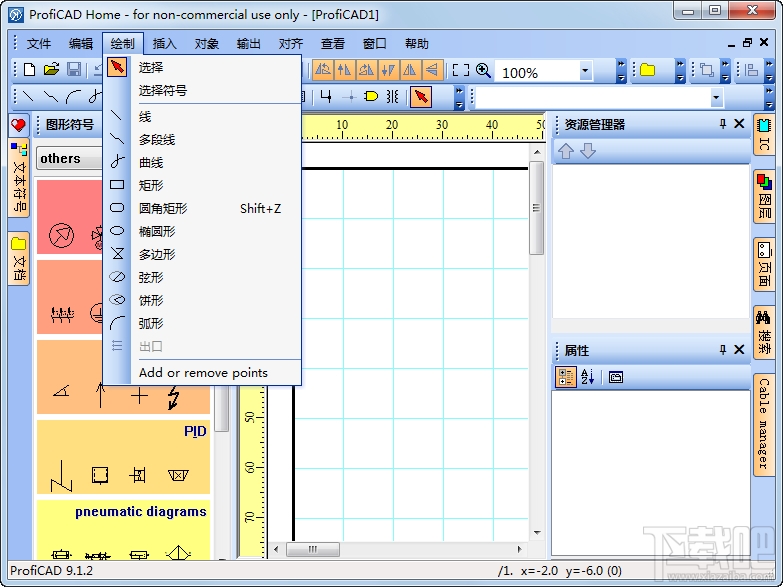The image size is (783, 587).
Task: Click the flip horizontal icon
Action: coord(344,70)
